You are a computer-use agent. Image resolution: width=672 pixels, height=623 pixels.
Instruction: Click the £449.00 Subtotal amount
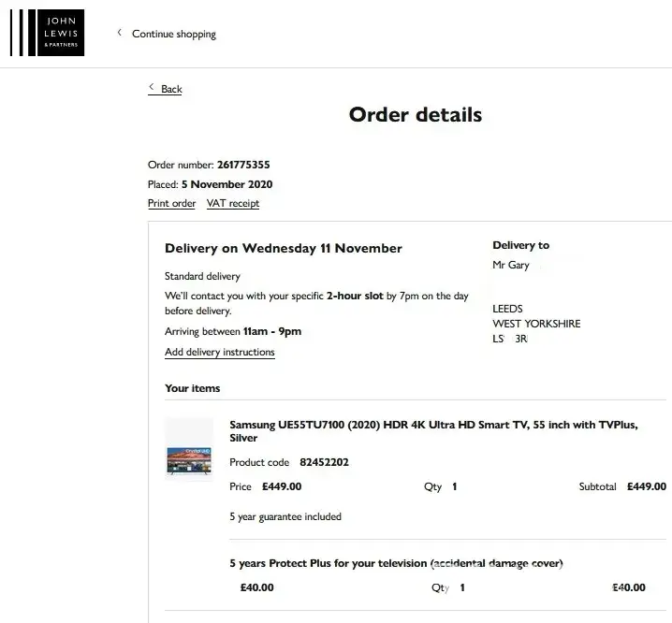(x=646, y=486)
